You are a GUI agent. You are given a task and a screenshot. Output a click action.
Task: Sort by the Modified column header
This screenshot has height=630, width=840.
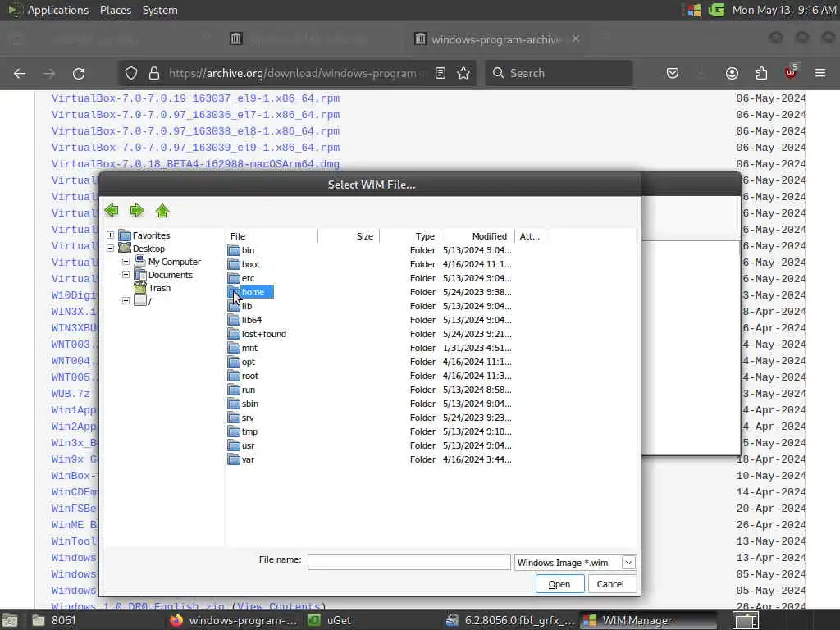[x=477, y=236]
